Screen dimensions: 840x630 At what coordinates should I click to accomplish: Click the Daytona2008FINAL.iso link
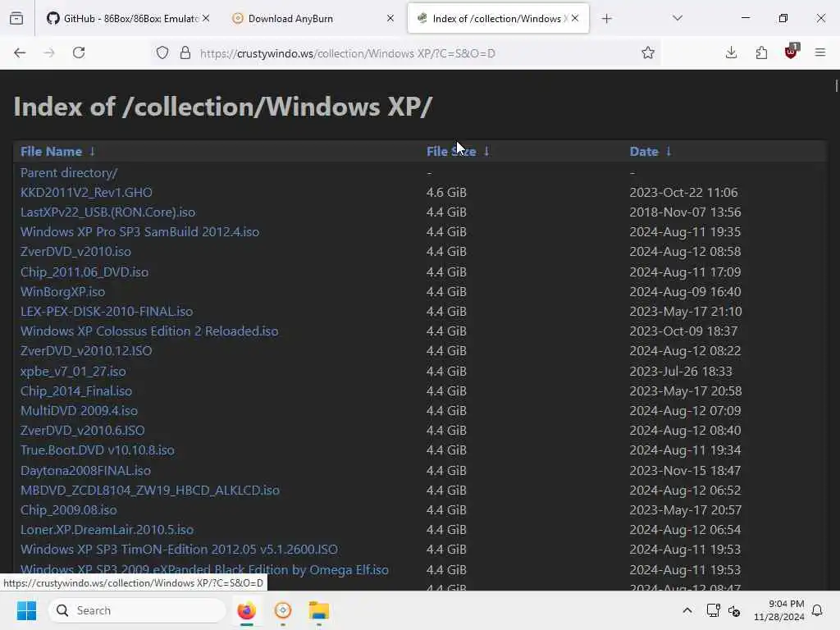[x=85, y=470]
